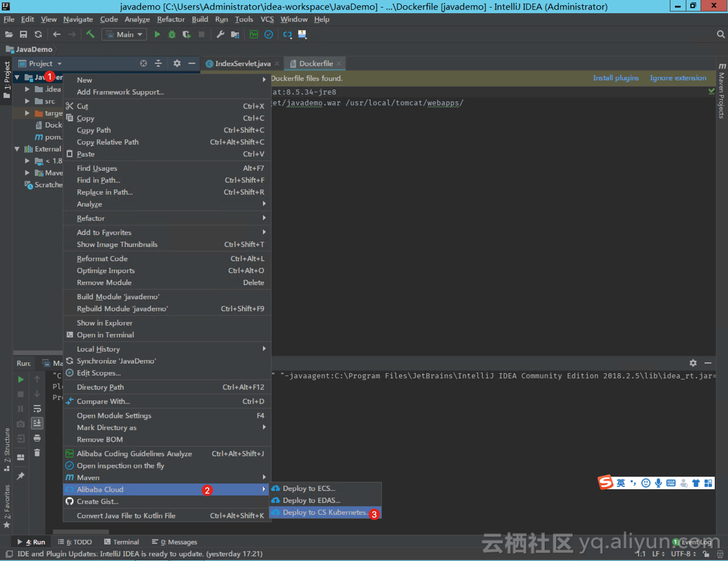Click the JavaDemo breadcrumb in navigation bar
The height and width of the screenshot is (561, 728).
click(29, 49)
